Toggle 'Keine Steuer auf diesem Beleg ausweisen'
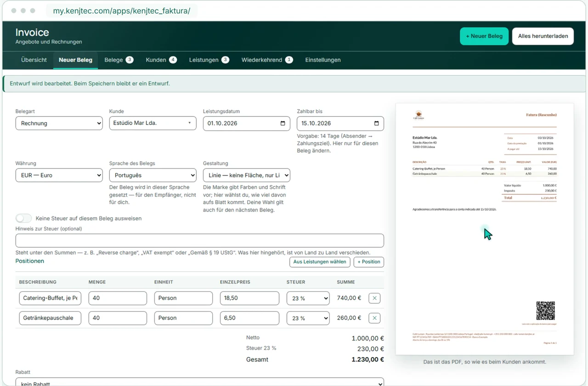 (x=23, y=218)
